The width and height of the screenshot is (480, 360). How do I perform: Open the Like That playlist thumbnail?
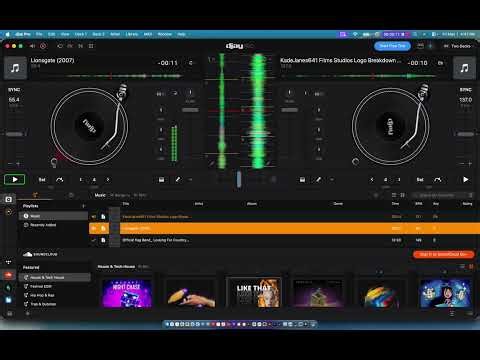254,292
